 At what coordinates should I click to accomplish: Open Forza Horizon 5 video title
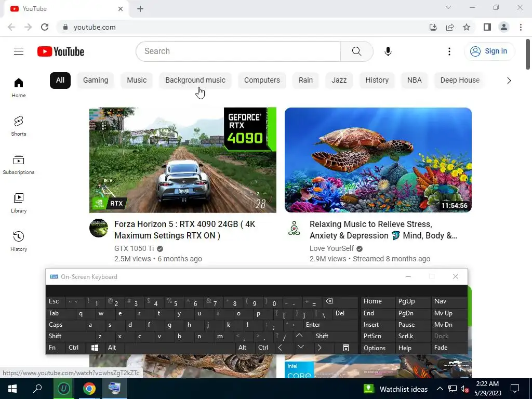tap(184, 230)
